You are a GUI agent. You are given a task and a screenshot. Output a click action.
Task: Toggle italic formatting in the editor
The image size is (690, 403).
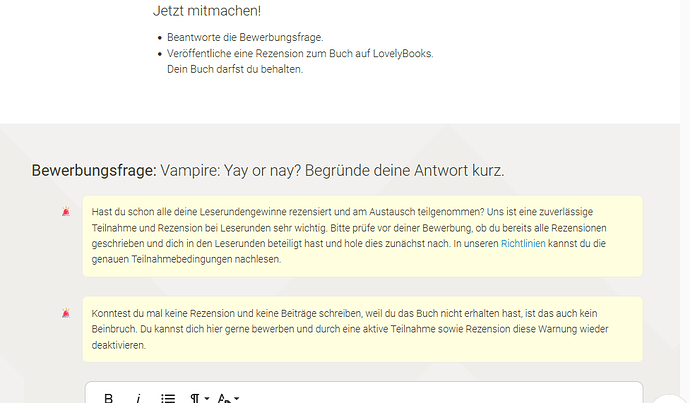[138, 398]
